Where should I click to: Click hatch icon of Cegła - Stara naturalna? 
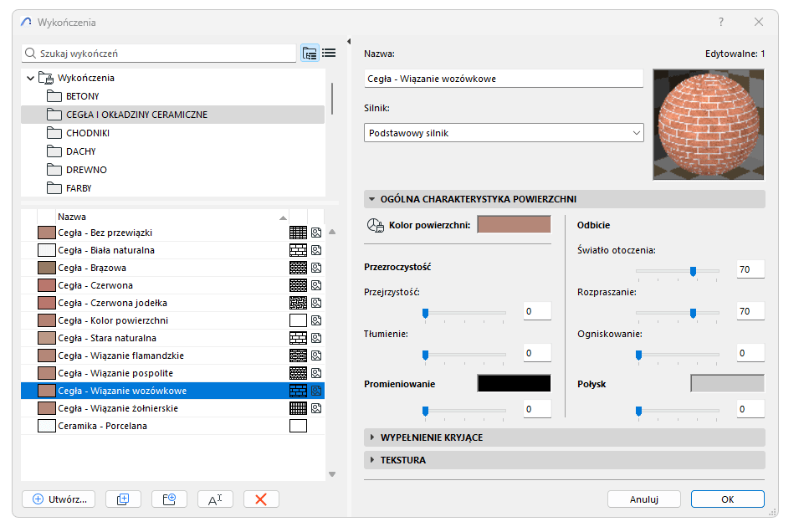coord(298,338)
